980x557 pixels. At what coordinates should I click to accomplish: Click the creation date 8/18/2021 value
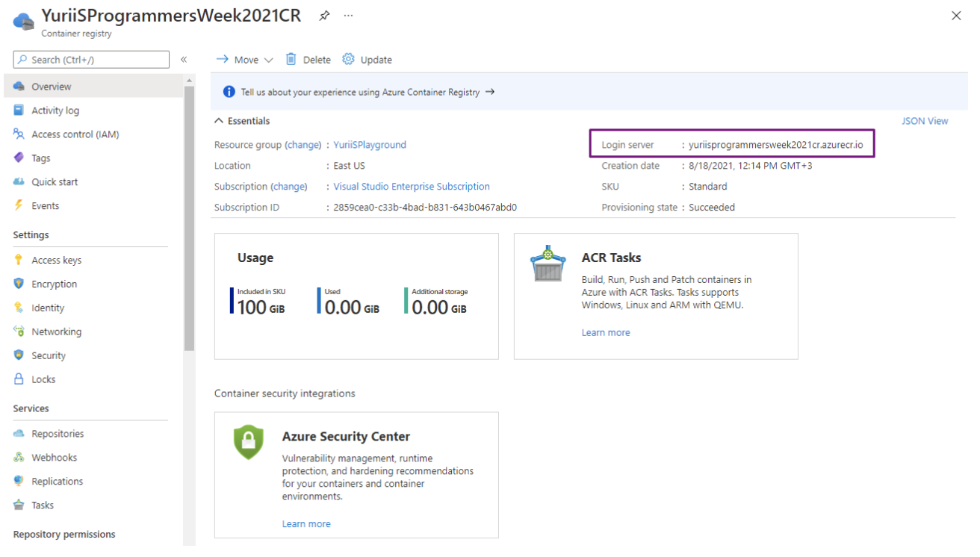click(x=750, y=166)
